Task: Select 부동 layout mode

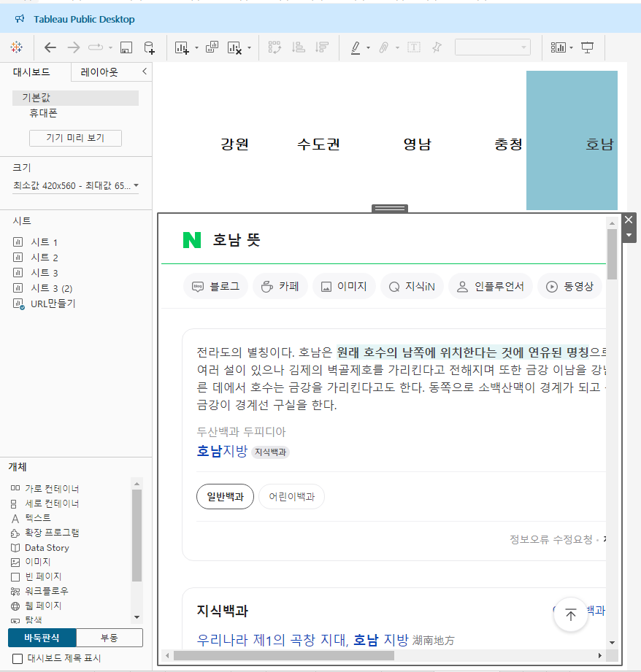Action: (x=110, y=638)
